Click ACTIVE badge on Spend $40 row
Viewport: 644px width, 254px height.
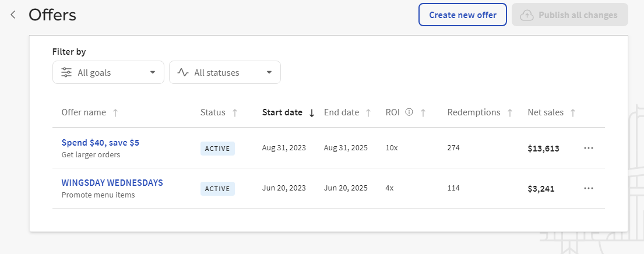217,149
